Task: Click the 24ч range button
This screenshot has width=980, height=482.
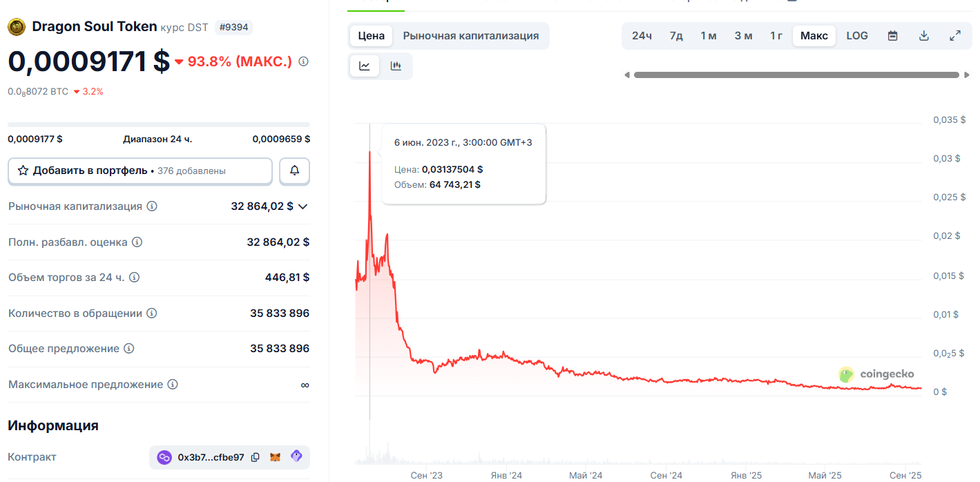Action: (x=642, y=36)
